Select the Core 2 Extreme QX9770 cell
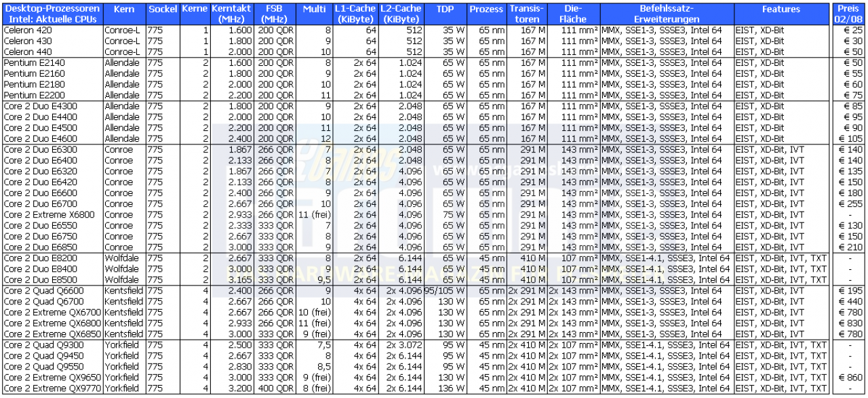This screenshot has width=868, height=398. [x=53, y=389]
